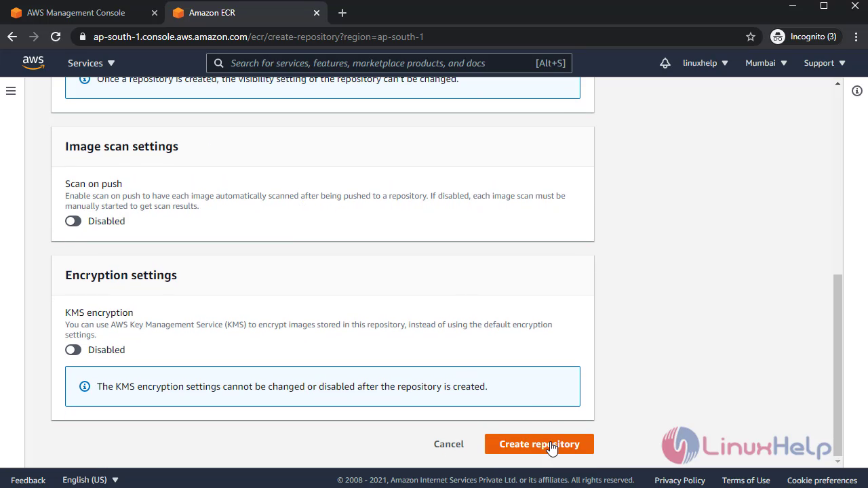Screen dimensions: 868x488
Task: Click the Cancel button
Action: pos(449,444)
